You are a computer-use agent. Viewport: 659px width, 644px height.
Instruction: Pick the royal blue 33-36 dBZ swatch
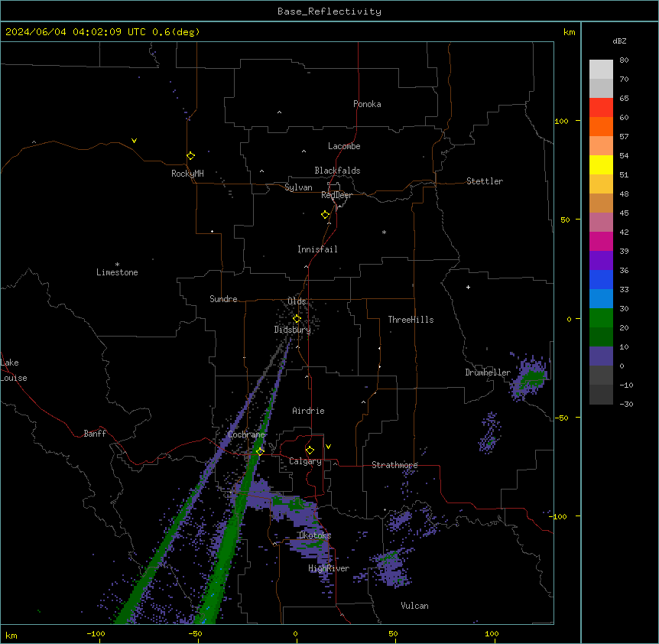601,279
